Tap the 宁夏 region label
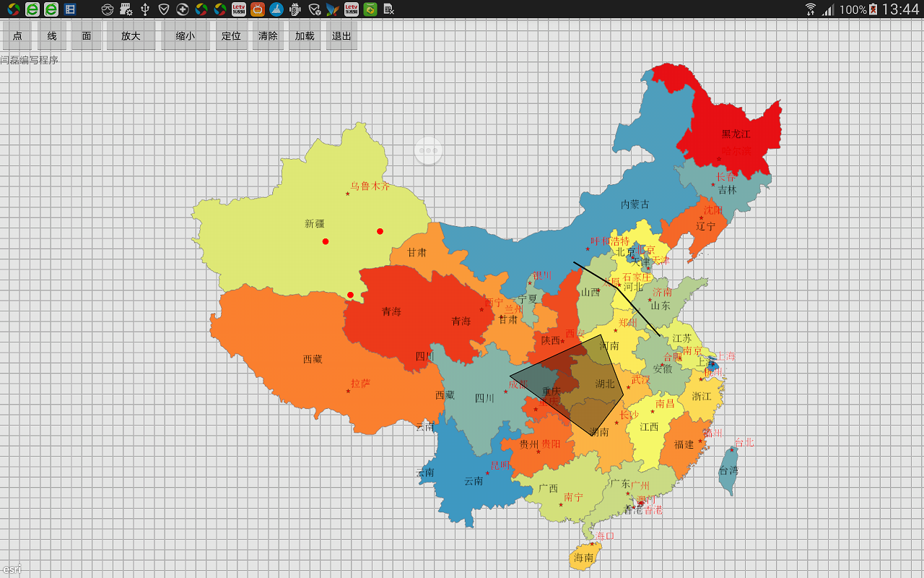Image resolution: width=924 pixels, height=578 pixels. coord(527,299)
